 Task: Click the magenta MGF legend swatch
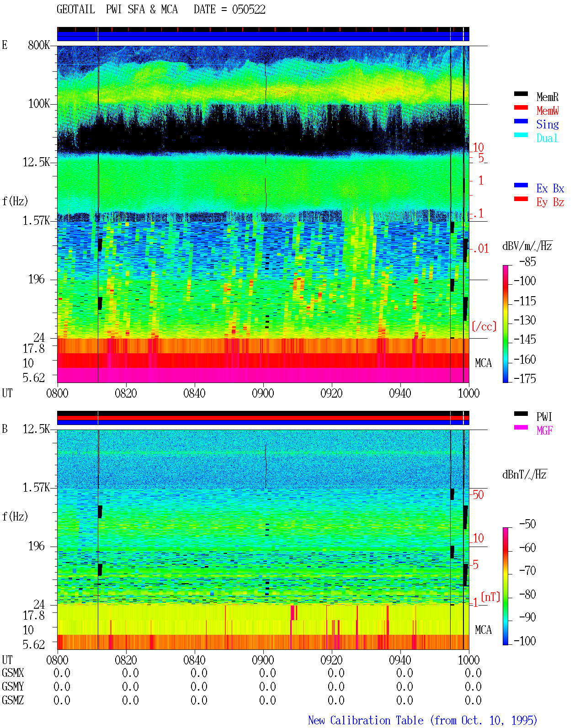click(x=521, y=427)
